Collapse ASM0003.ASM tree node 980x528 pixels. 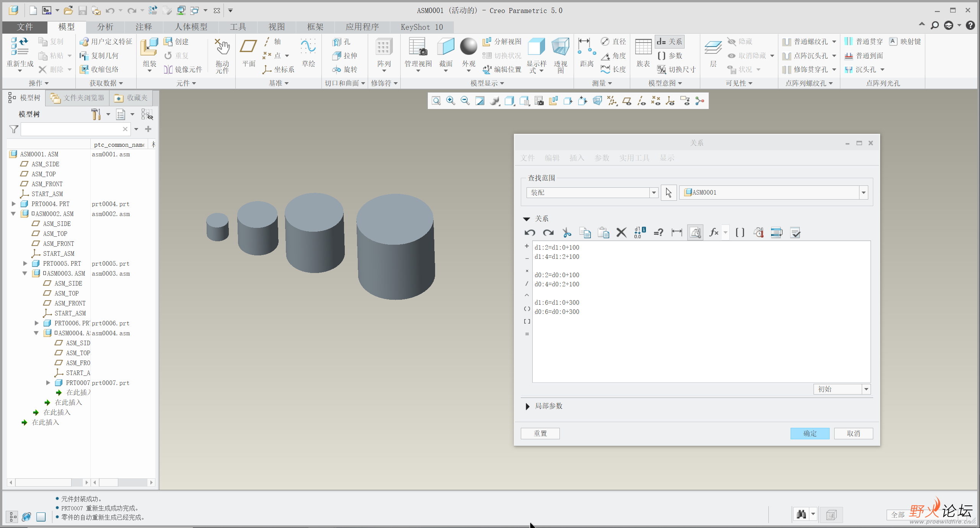(x=25, y=273)
